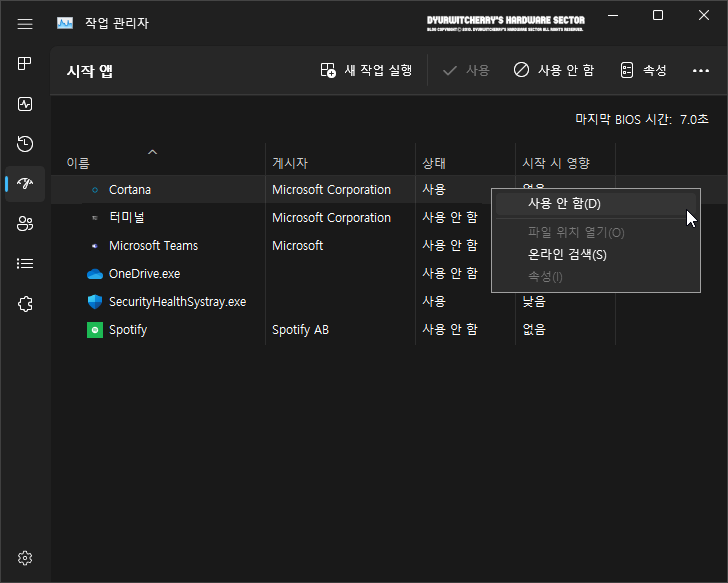Click 새 작업 실행 (Run new task)
The width and height of the screenshot is (728, 583).
click(366, 71)
